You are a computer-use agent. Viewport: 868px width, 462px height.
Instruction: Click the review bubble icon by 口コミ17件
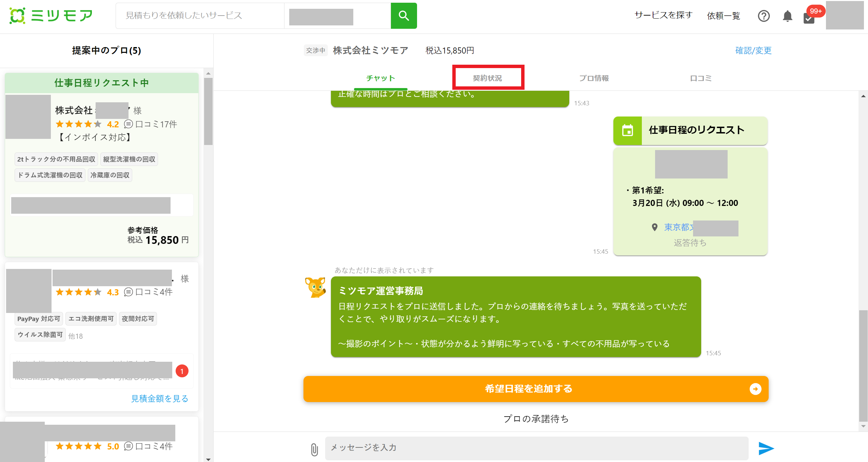click(x=128, y=124)
